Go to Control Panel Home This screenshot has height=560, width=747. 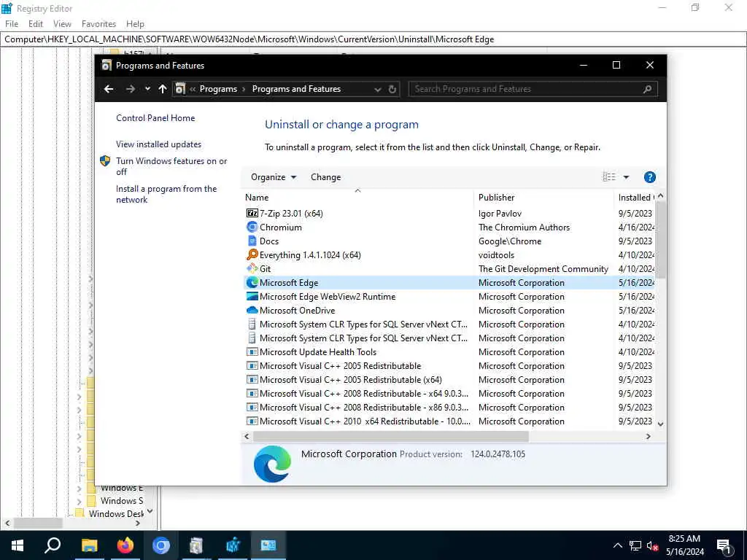click(155, 118)
